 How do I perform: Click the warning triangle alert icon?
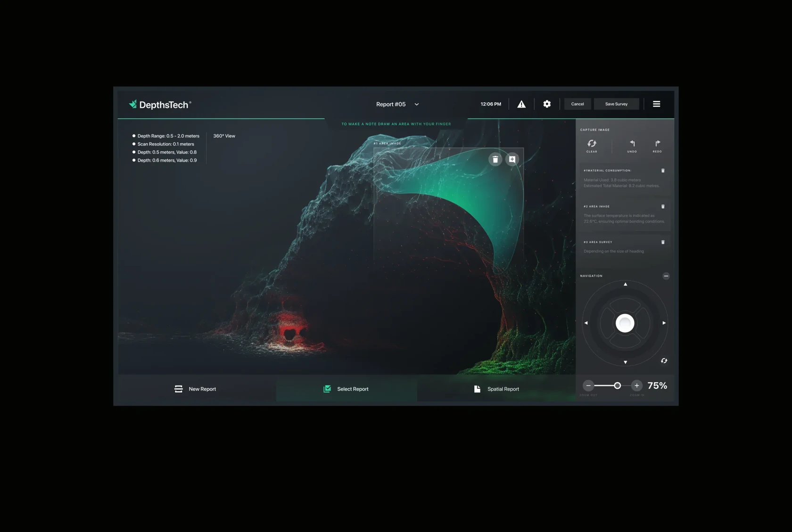pos(521,104)
